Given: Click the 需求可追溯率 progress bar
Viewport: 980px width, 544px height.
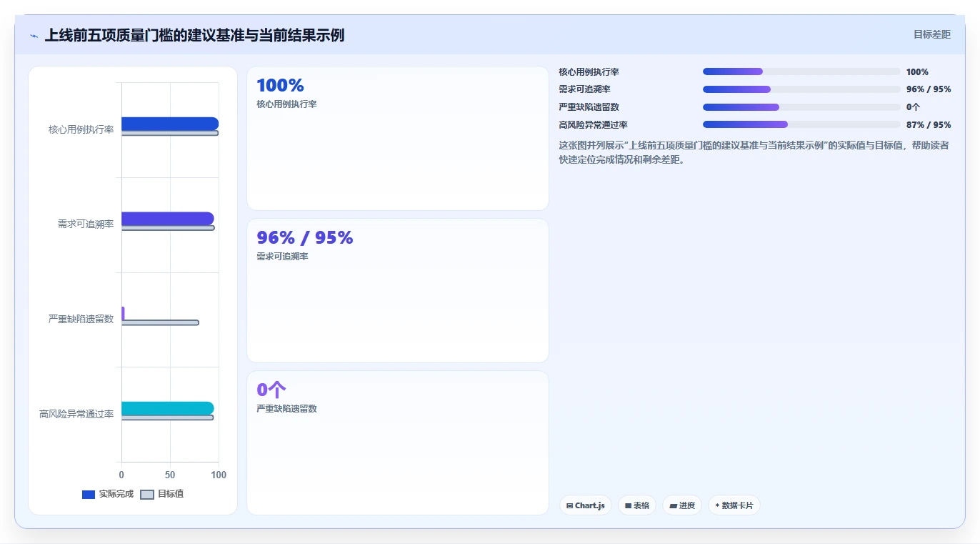Looking at the screenshot, I should (x=801, y=89).
